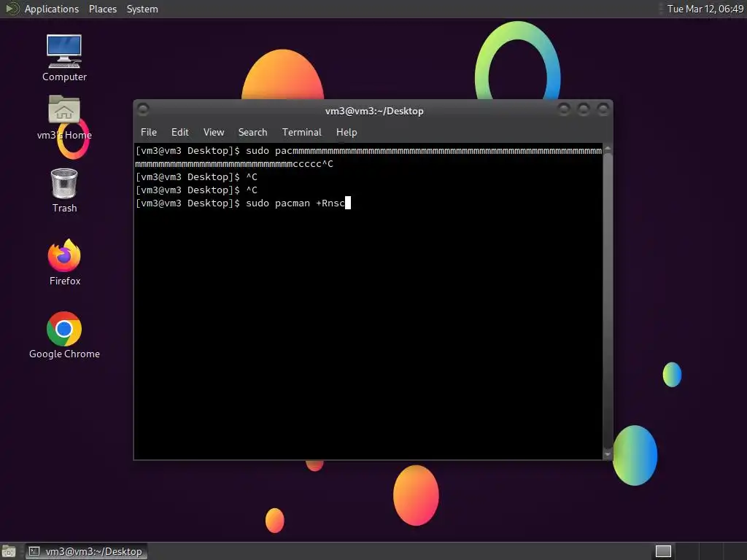
Task: Maximize the terminal window
Action: pyautogui.click(x=583, y=109)
